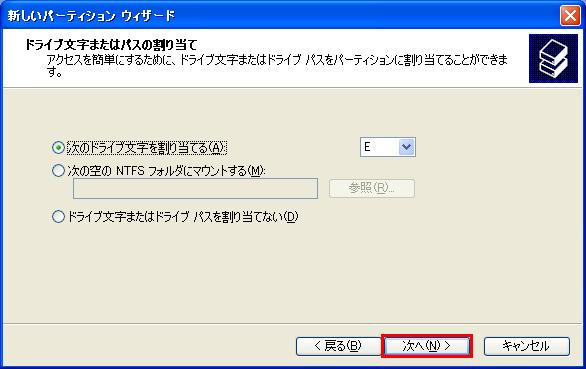586x369 pixels.
Task: Click the stacked disks wizard icon
Action: (x=553, y=59)
